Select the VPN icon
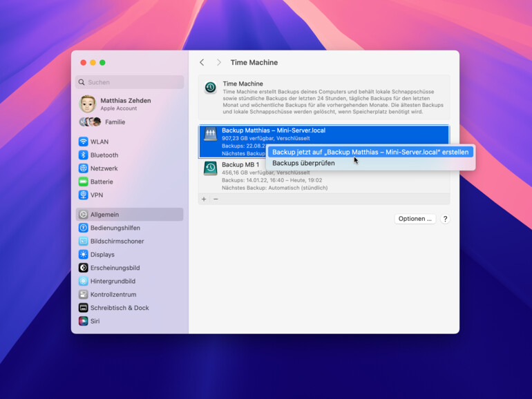Image resolution: width=532 pixels, height=399 pixels. pos(83,195)
